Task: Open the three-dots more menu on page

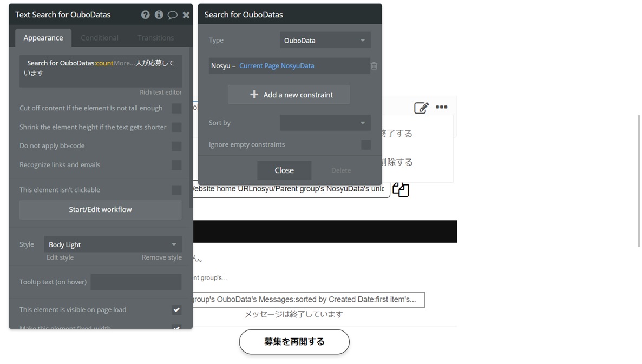Action: point(441,107)
